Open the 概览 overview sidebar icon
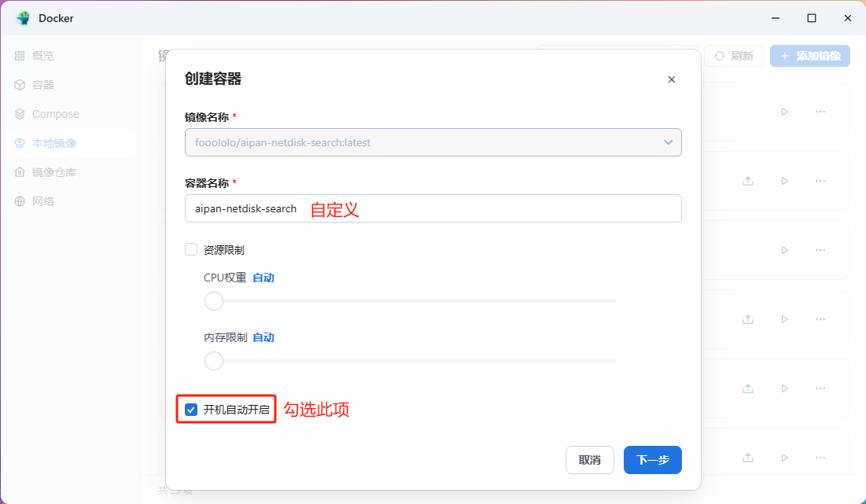Screen dimensions: 866x504 point(20,56)
